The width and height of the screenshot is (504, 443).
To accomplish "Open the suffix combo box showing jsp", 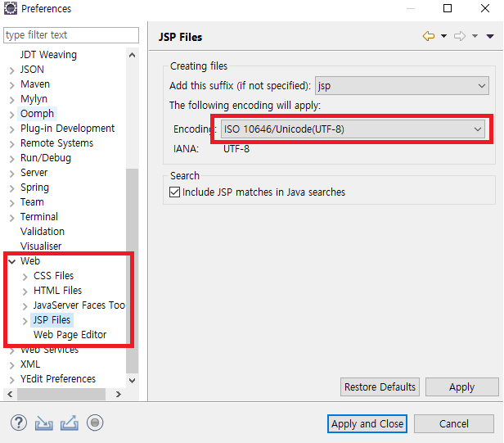I will pos(402,86).
